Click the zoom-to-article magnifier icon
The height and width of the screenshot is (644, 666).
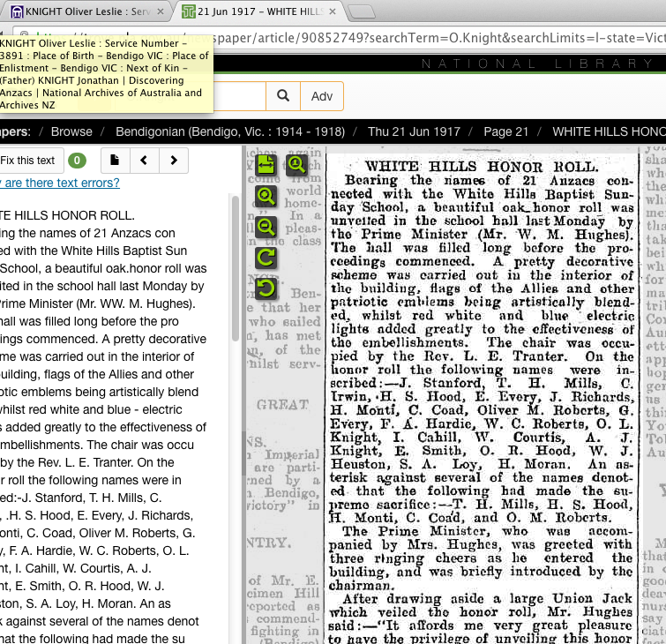(x=296, y=165)
